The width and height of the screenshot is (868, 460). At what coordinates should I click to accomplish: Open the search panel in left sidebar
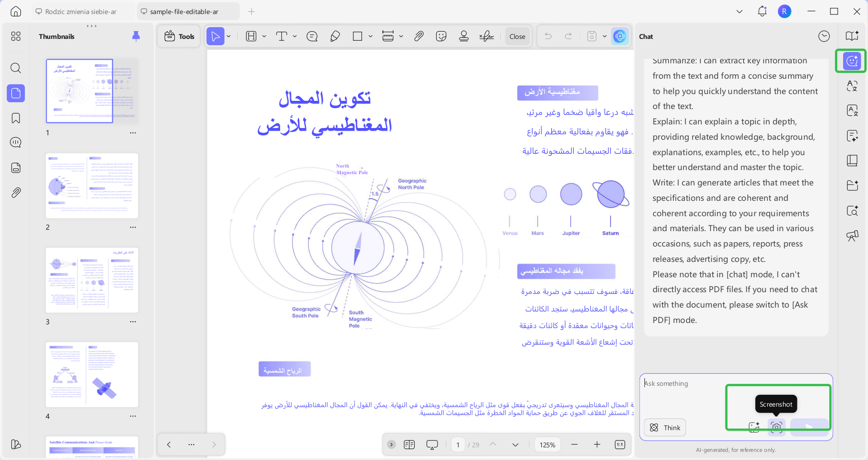click(16, 68)
